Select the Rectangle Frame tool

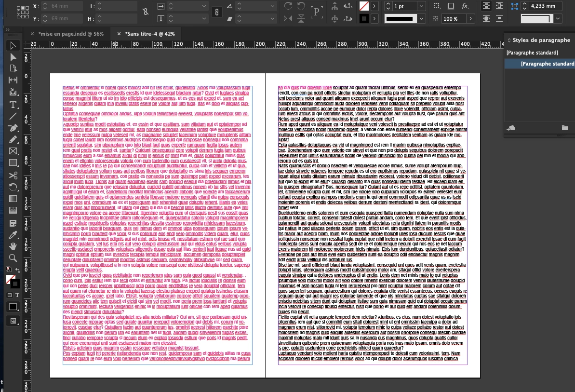coord(13,151)
